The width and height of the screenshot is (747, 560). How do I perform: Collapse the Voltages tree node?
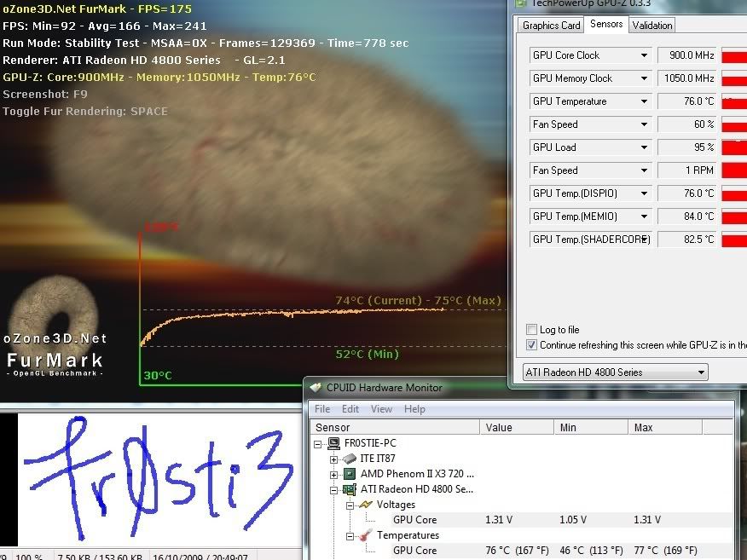pos(350,505)
